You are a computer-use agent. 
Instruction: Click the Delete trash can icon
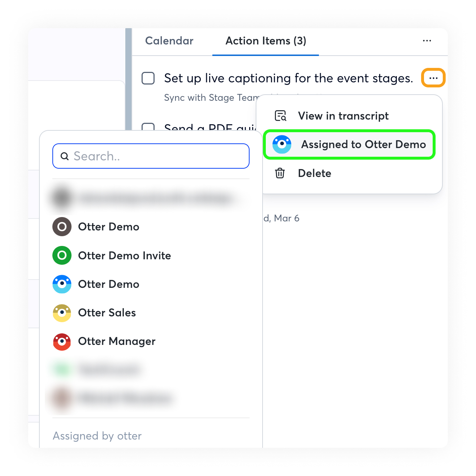coord(280,173)
